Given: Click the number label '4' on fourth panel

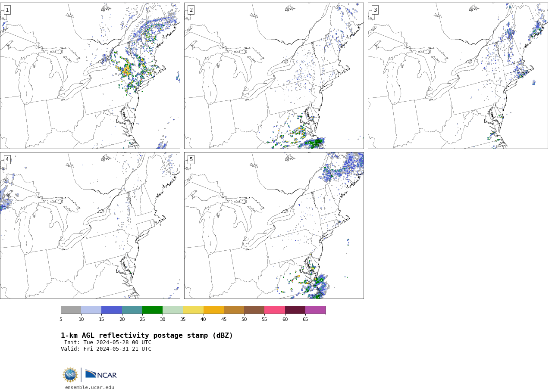Looking at the screenshot, I should pos(7,159).
